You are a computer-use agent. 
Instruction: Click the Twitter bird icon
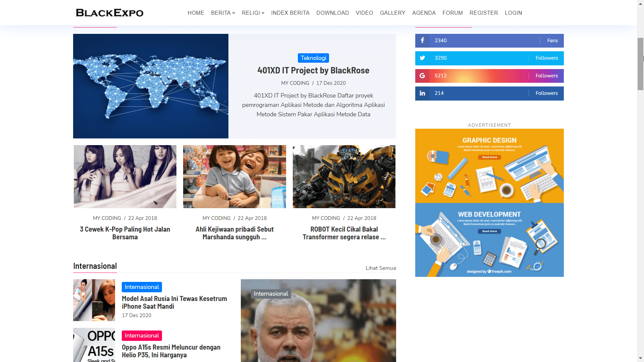[422, 58]
